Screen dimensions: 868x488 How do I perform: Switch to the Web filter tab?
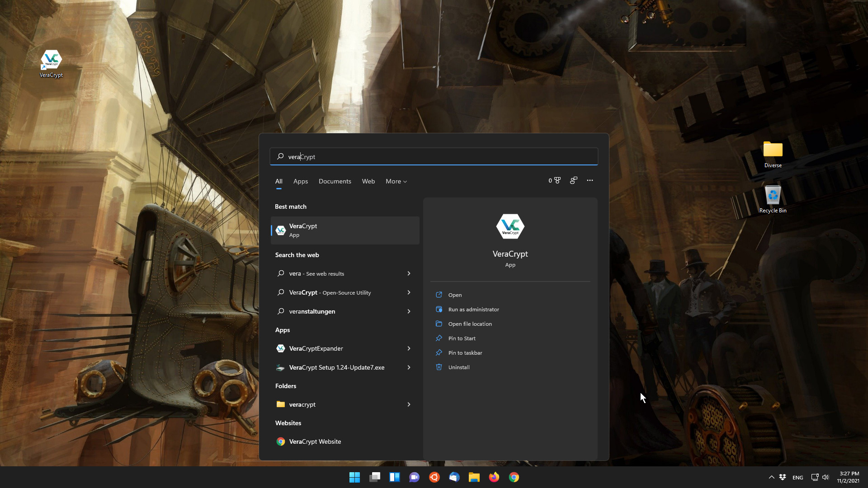click(368, 181)
